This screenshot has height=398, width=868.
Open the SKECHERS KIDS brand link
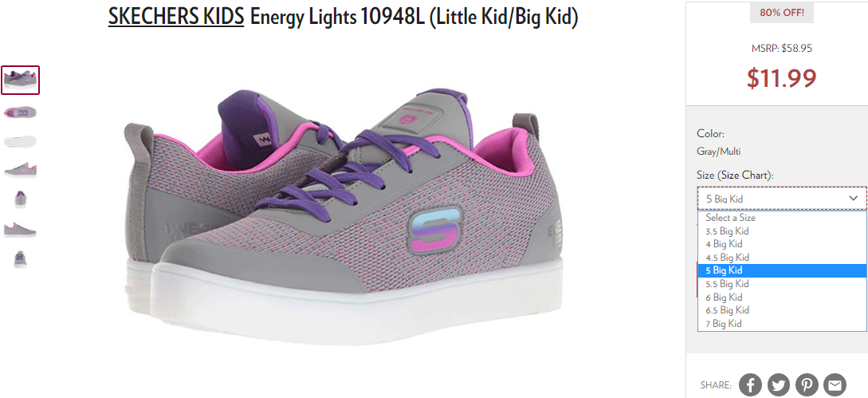pyautogui.click(x=176, y=17)
